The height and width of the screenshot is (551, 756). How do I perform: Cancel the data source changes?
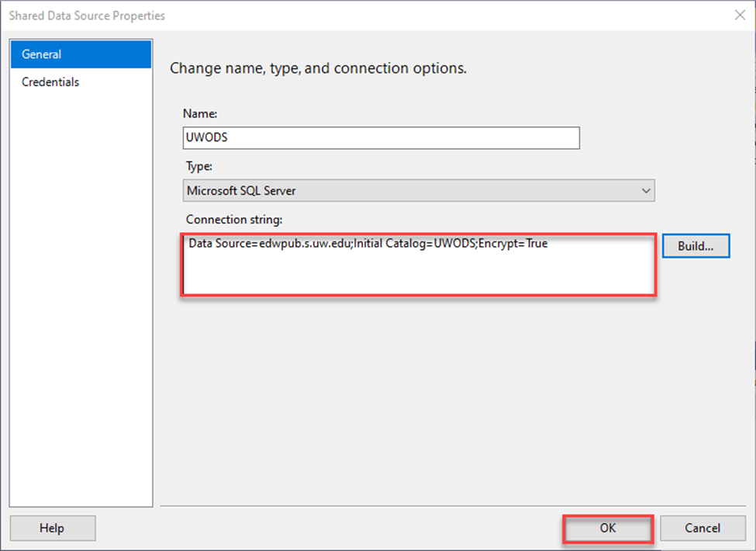[702, 528]
